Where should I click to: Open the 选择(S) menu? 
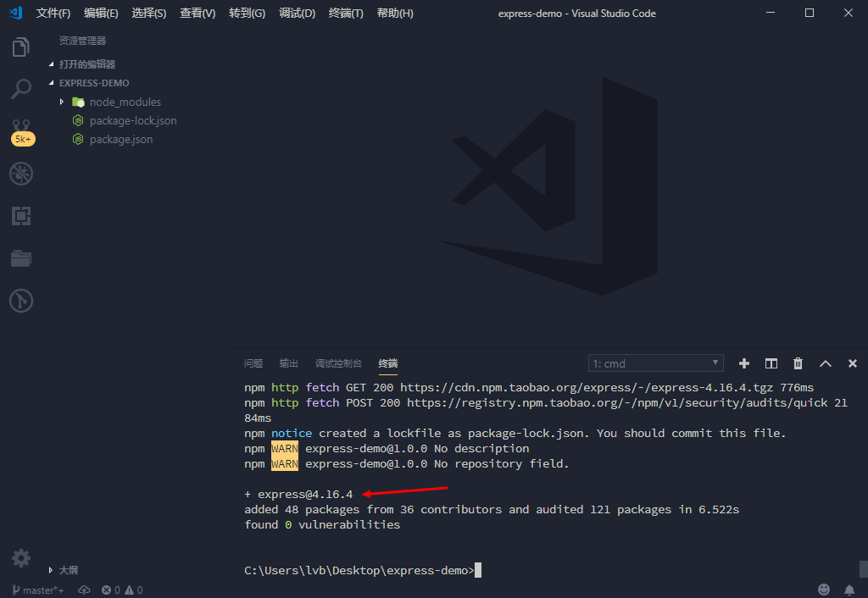coord(149,14)
